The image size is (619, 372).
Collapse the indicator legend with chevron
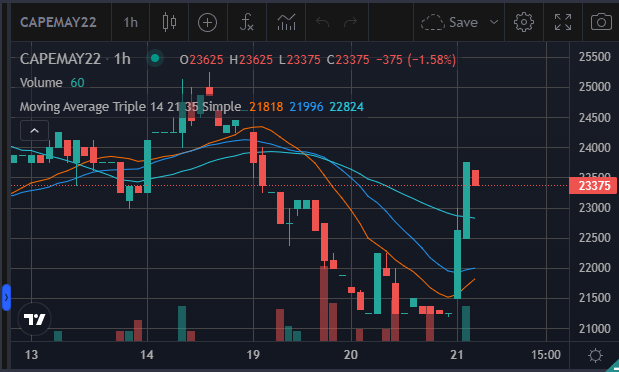[x=34, y=131]
